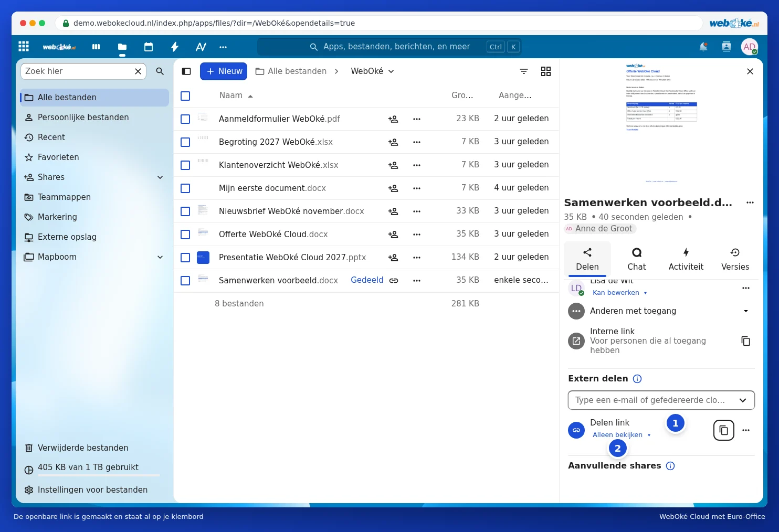Image resolution: width=779 pixels, height=532 pixels.
Task: Select checkbox for Nieuwsbrief WebOké november.docx
Action: click(x=185, y=211)
